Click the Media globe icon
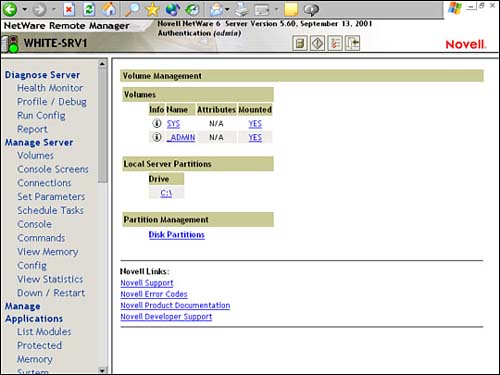The height and width of the screenshot is (375, 500). click(173, 9)
